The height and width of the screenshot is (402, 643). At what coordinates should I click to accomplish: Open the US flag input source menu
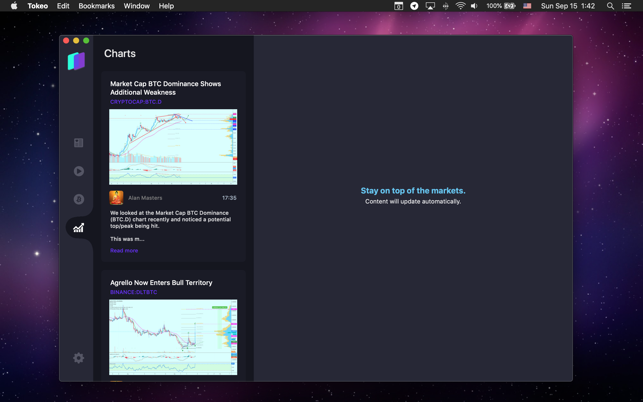pos(527,6)
